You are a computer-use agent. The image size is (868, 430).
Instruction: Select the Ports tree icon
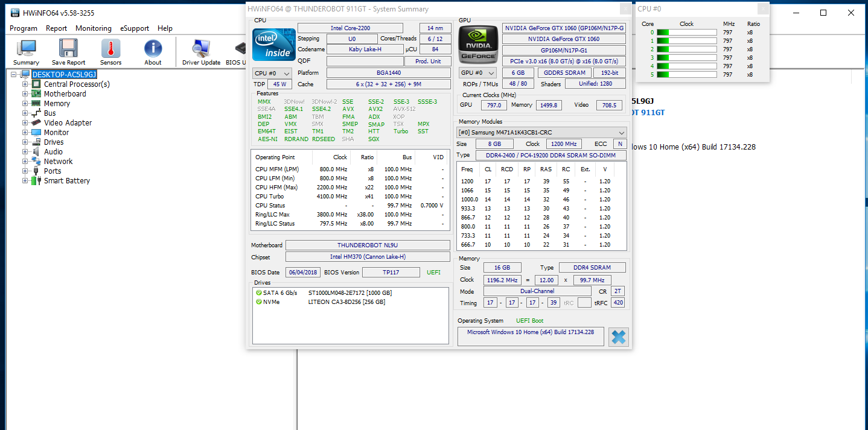coord(36,171)
